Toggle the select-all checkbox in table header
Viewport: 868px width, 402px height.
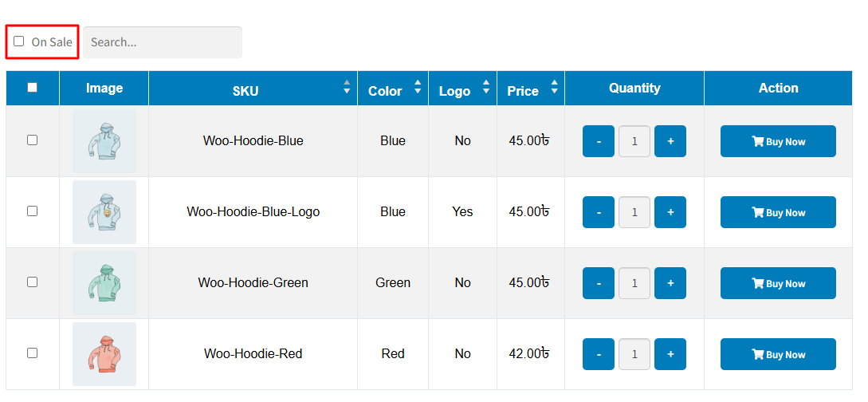click(33, 88)
